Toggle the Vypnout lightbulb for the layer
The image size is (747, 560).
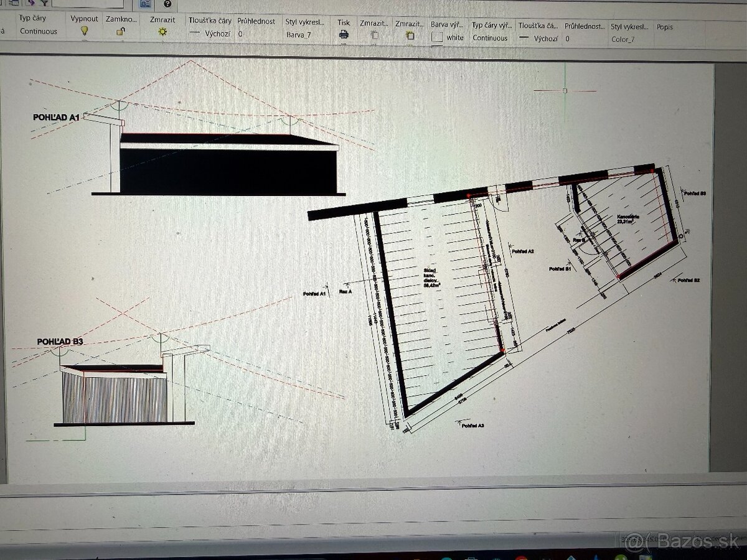click(x=84, y=31)
